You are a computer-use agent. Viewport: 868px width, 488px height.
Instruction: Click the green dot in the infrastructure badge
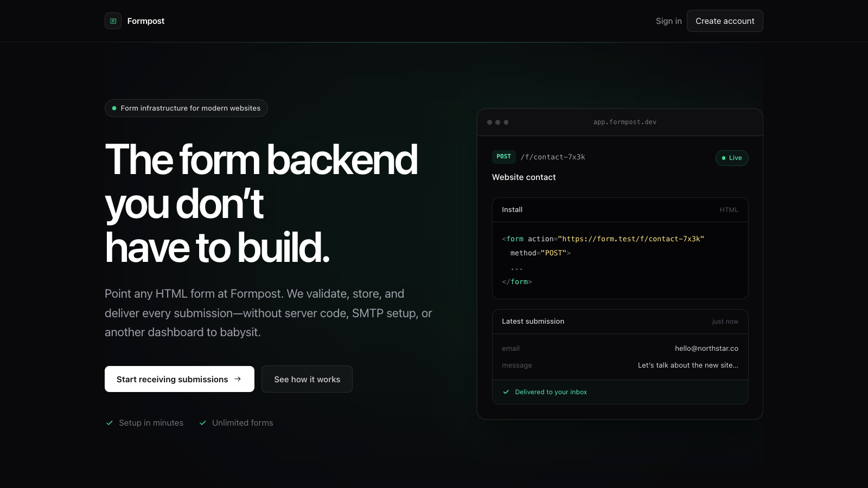(114, 108)
